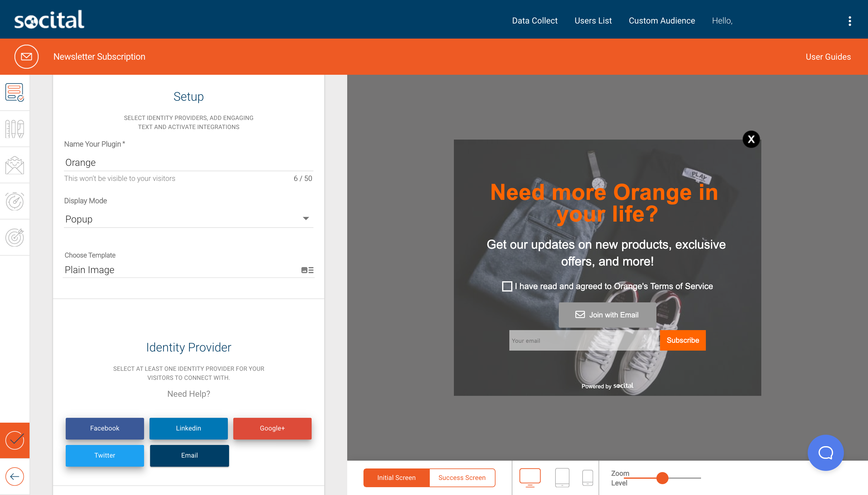Click Subscribe button on popup preview

pyautogui.click(x=683, y=340)
